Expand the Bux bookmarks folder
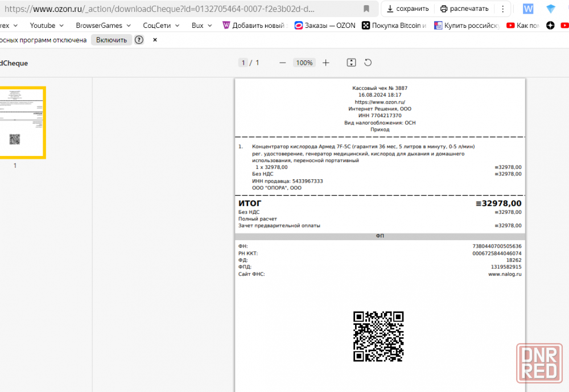Image resolution: width=569 pixels, height=392 pixels. [202, 26]
